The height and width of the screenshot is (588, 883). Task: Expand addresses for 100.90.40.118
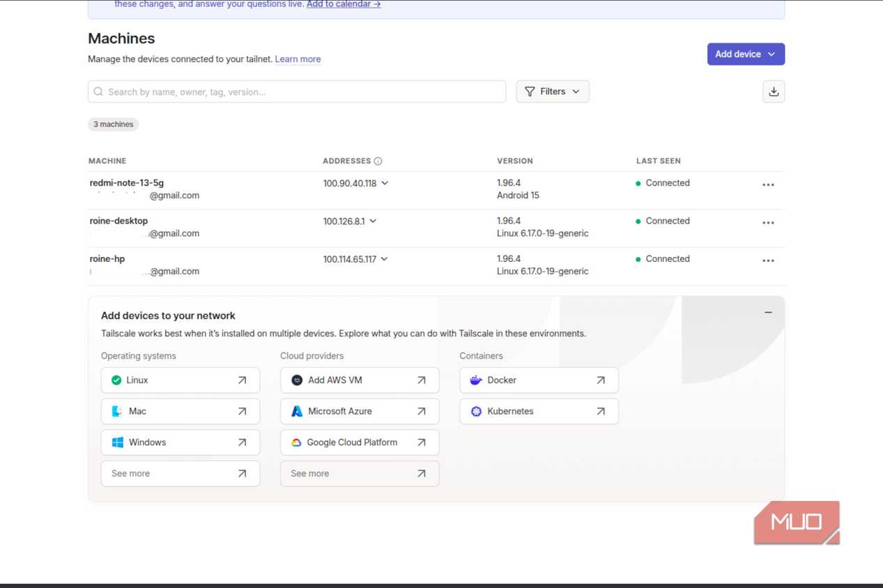pyautogui.click(x=385, y=183)
